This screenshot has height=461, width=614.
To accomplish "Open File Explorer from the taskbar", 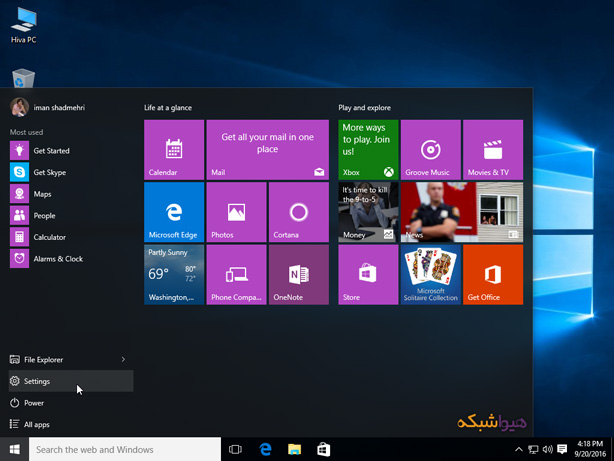I will (x=294, y=449).
